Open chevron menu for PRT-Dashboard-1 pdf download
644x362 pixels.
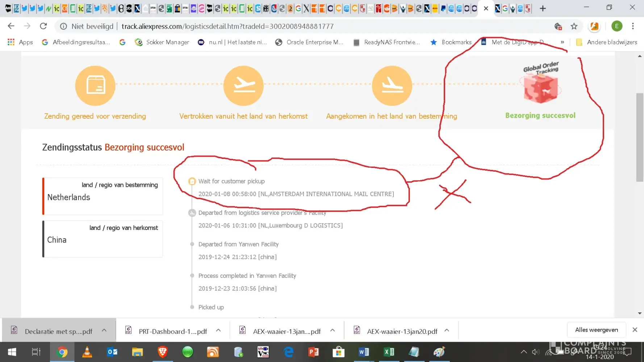pyautogui.click(x=218, y=330)
